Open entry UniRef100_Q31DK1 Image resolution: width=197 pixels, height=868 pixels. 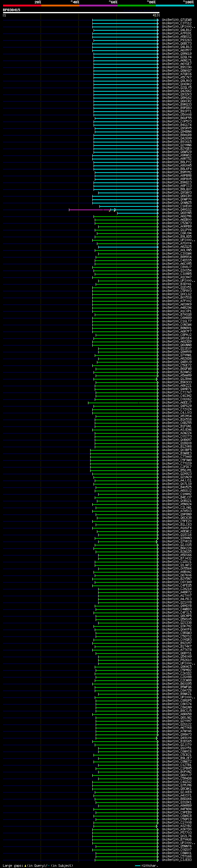click(x=177, y=802)
